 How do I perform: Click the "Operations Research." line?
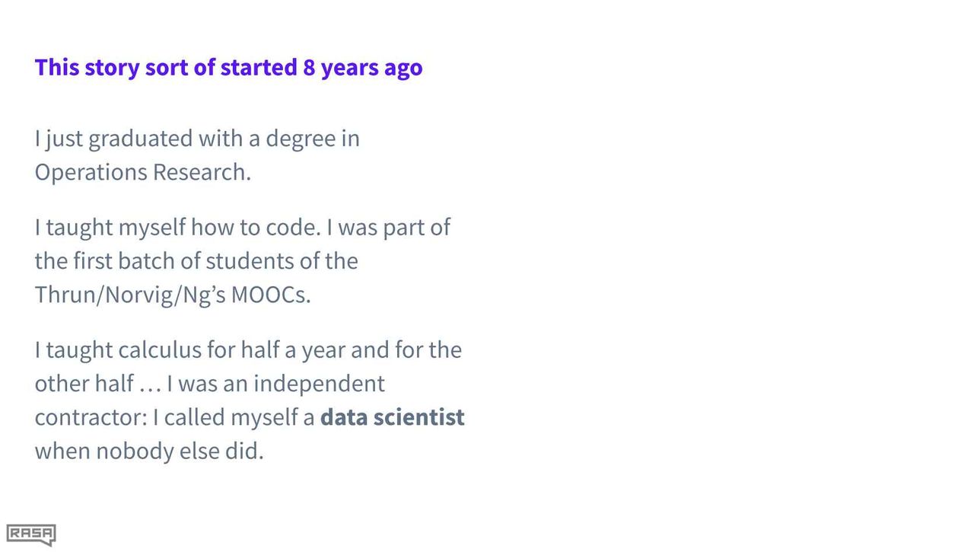[x=142, y=173]
